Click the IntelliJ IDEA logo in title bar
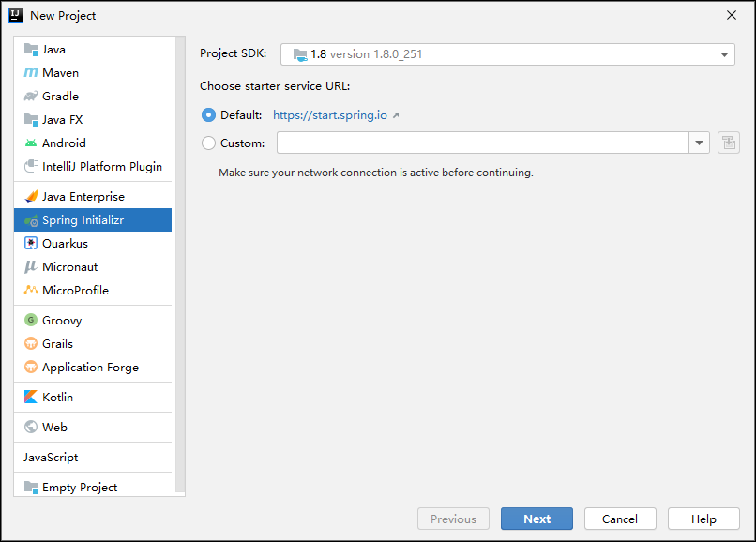This screenshot has height=542, width=756. coord(16,15)
